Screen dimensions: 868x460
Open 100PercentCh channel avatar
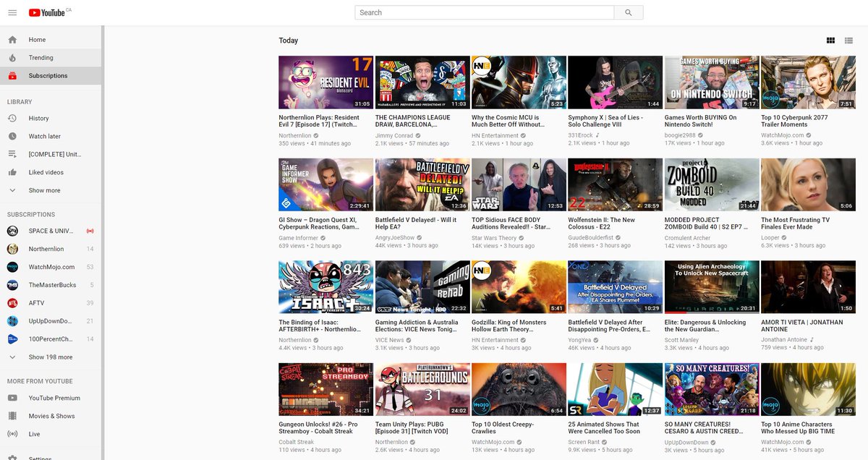12,338
